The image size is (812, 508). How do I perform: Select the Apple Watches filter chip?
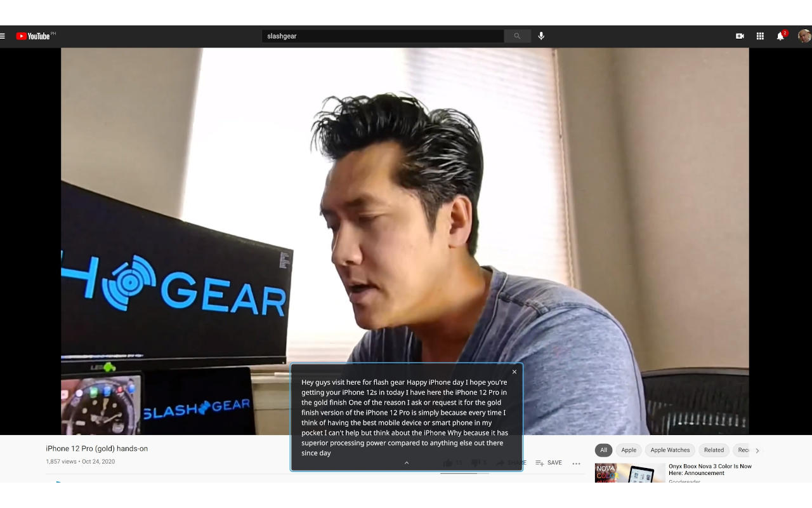click(x=670, y=450)
